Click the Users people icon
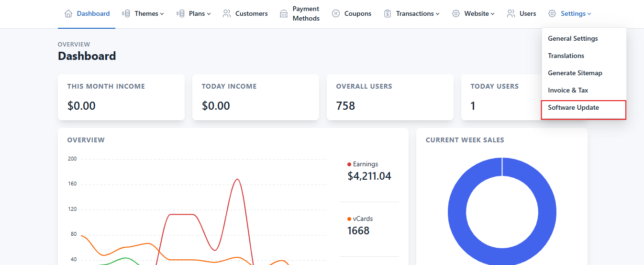This screenshot has width=644, height=265. 511,13
